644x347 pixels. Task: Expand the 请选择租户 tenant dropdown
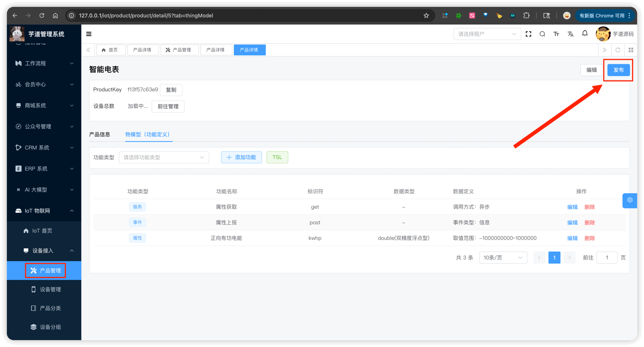click(487, 33)
